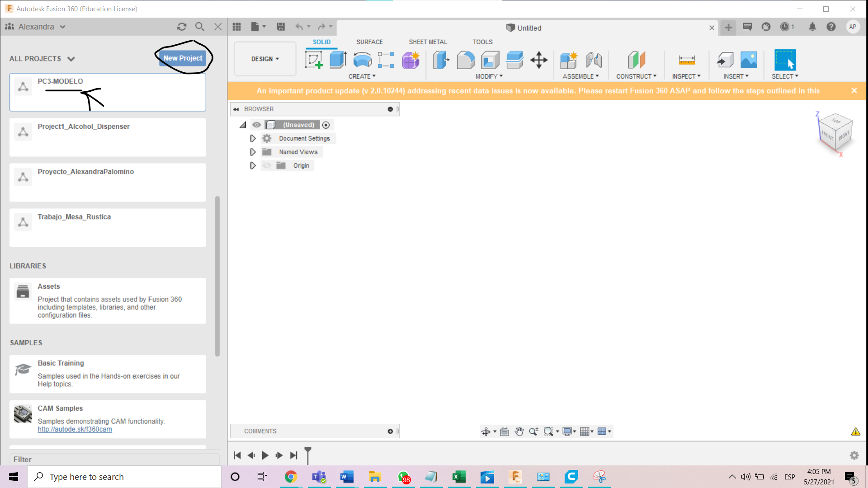Select the Fillet tool icon
868x488 pixels.
466,60
